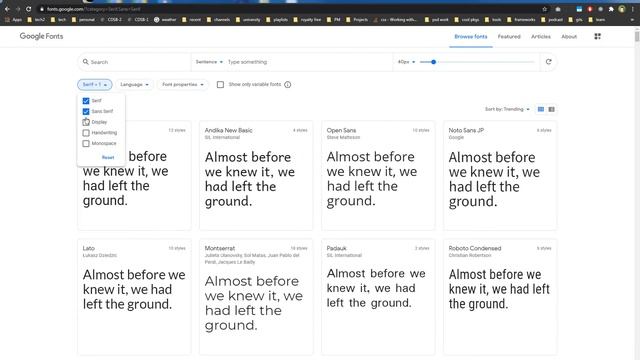Open the Roboto Condensed font card
The height and width of the screenshot is (360, 640).
(x=500, y=297)
